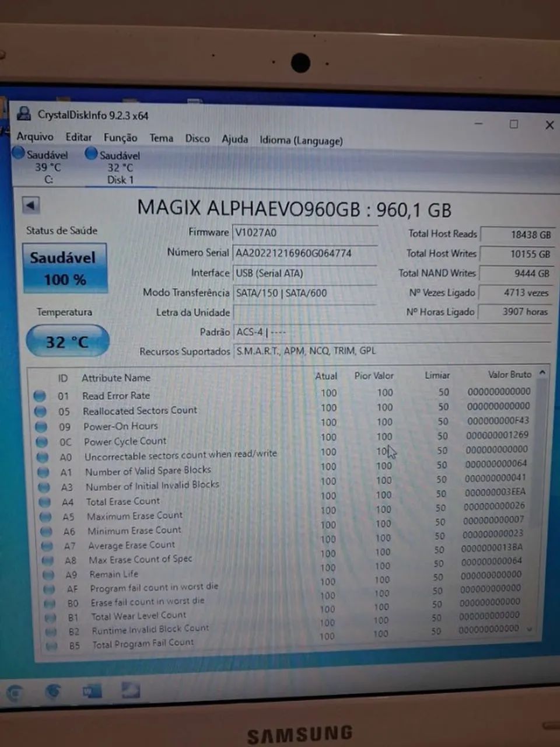The image size is (560, 747).
Task: Click status circle for Total Wear Level Count
Action: [x=51, y=617]
